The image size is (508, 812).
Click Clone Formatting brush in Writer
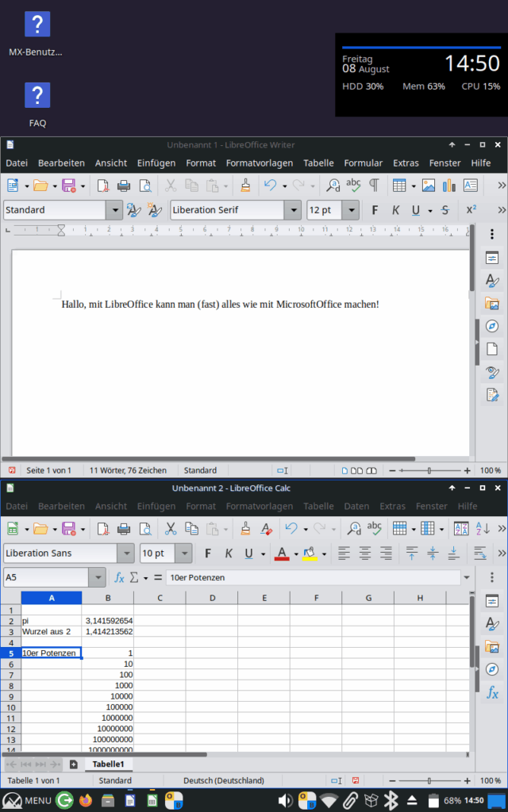(x=246, y=186)
